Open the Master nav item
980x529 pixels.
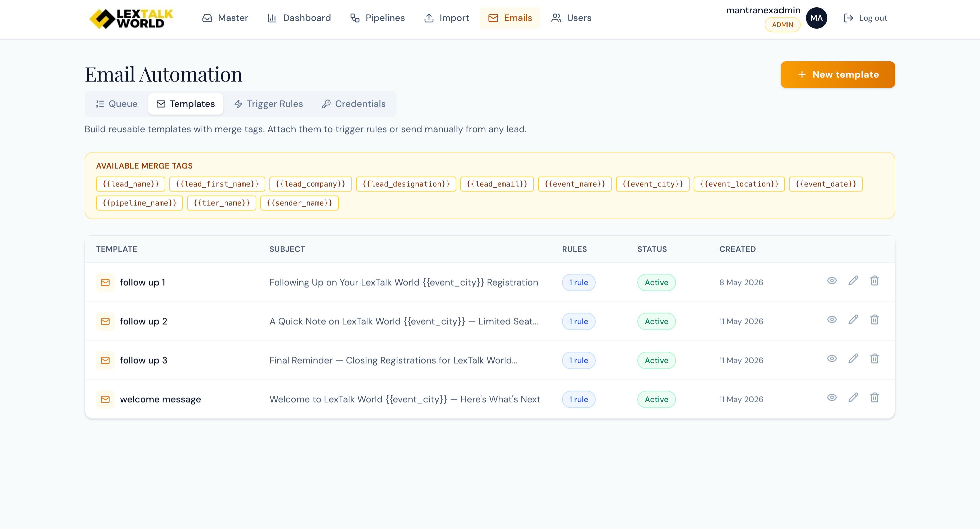[225, 18]
